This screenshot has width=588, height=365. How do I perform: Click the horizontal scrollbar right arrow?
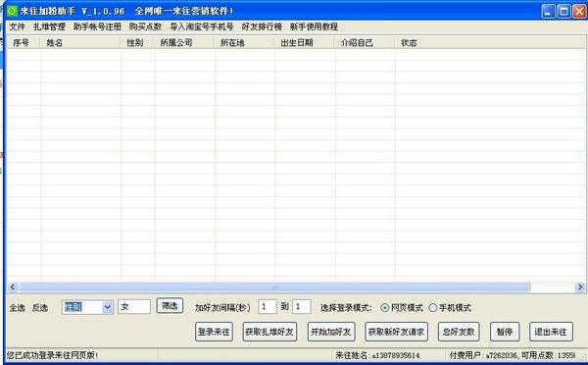[580, 287]
